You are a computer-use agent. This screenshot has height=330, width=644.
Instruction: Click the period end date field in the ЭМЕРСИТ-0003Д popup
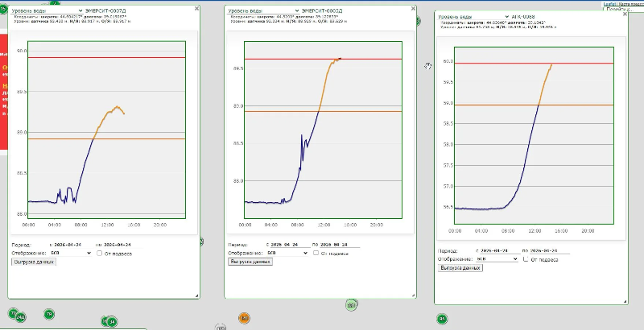[x=333, y=244]
